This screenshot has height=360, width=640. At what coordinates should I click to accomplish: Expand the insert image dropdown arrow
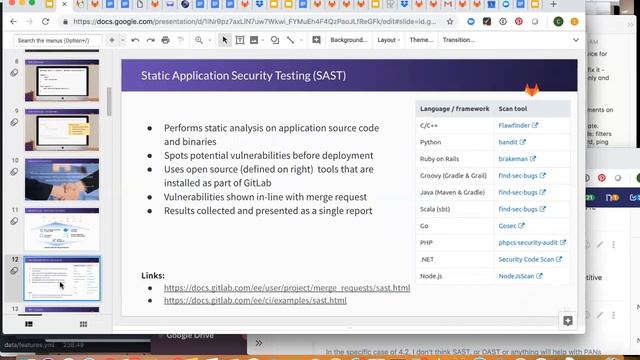262,40
